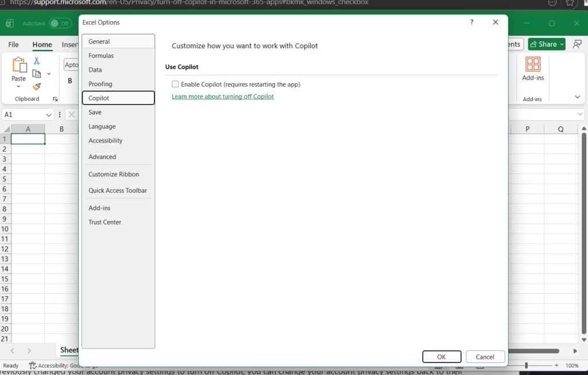Click the 100% zoom level
Screen dimensions: 588x375
tap(572, 366)
